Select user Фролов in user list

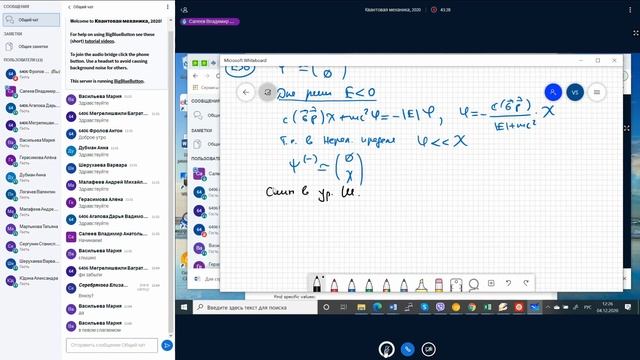(x=31, y=74)
